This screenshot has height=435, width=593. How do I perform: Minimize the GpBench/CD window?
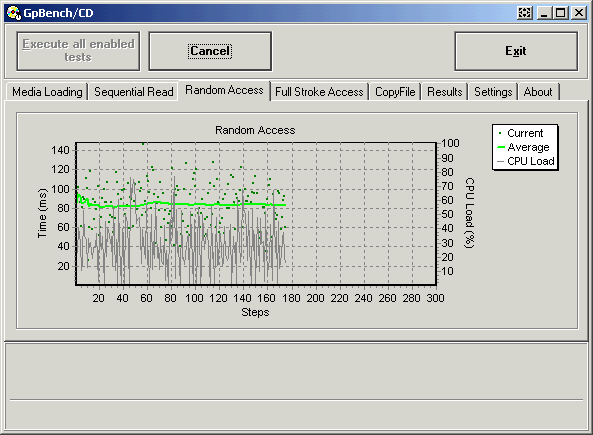(x=545, y=13)
